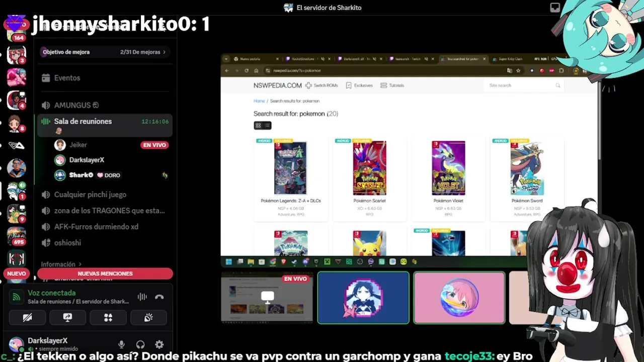
Task: Open DarkslayerX user avatar panel
Action: pyautogui.click(x=16, y=344)
